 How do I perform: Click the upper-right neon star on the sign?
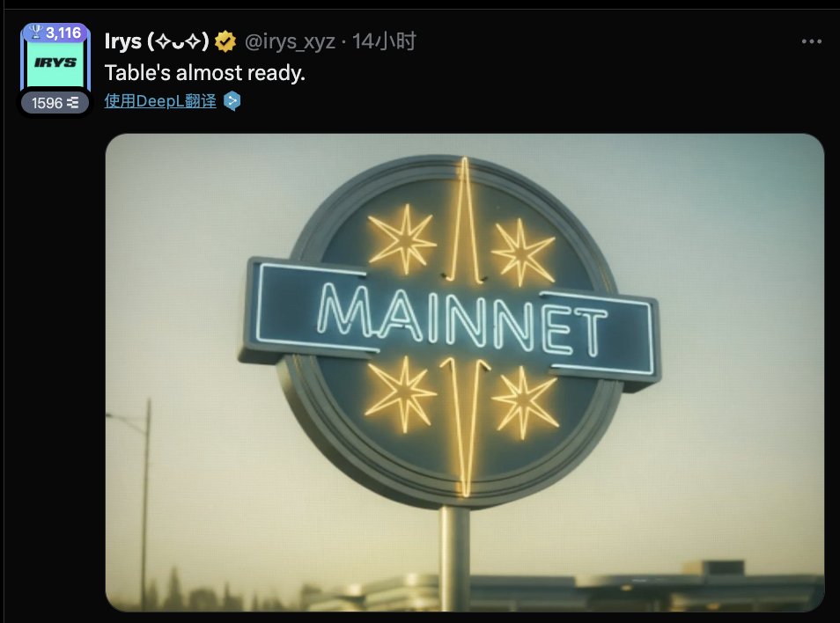pos(522,251)
